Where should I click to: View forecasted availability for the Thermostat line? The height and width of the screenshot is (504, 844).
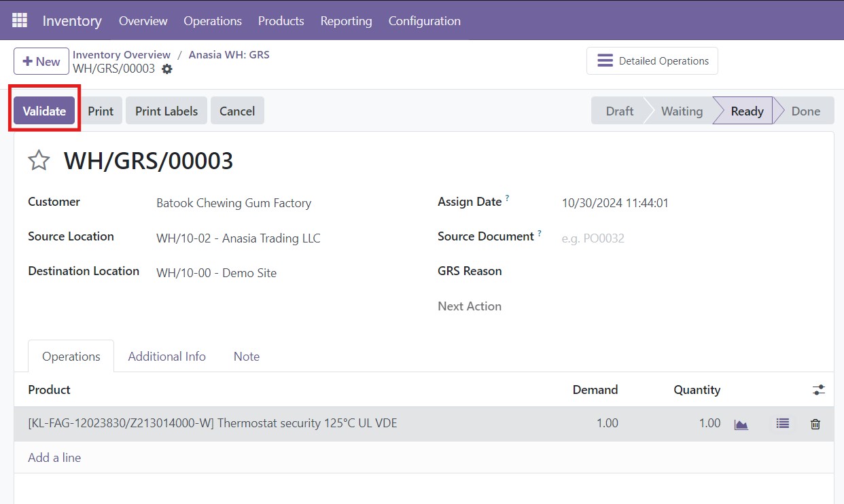pyautogui.click(x=741, y=423)
